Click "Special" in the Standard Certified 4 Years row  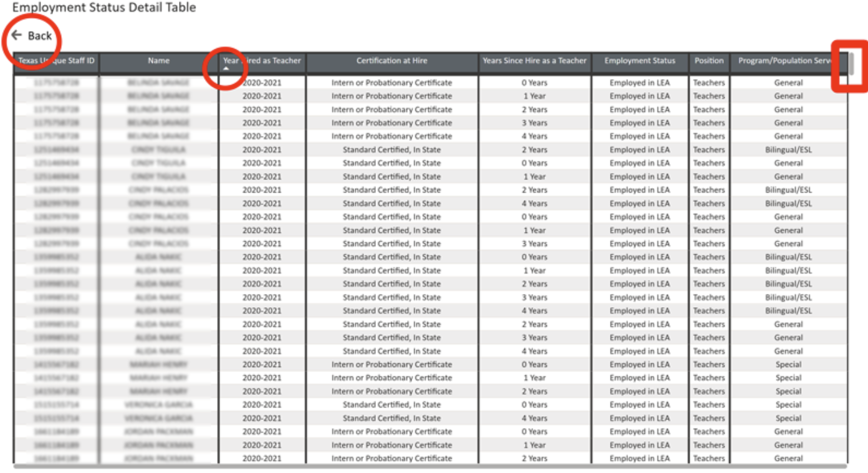coord(789,418)
